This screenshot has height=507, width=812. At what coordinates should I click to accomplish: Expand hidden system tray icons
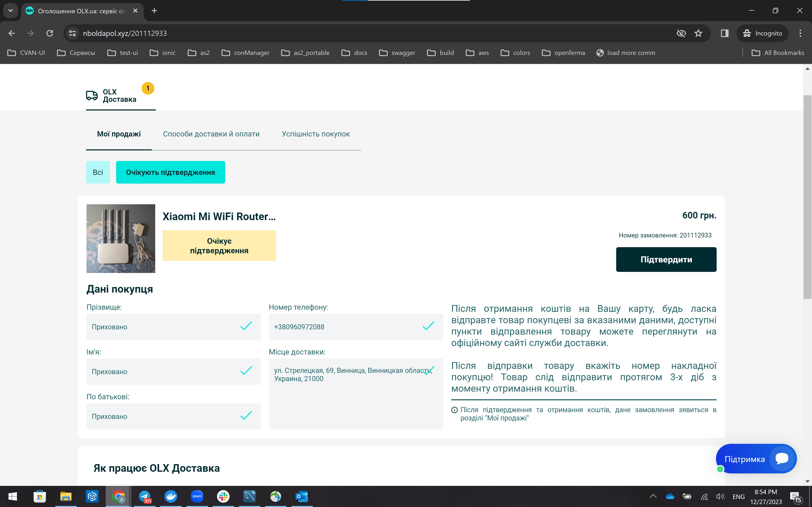click(653, 496)
